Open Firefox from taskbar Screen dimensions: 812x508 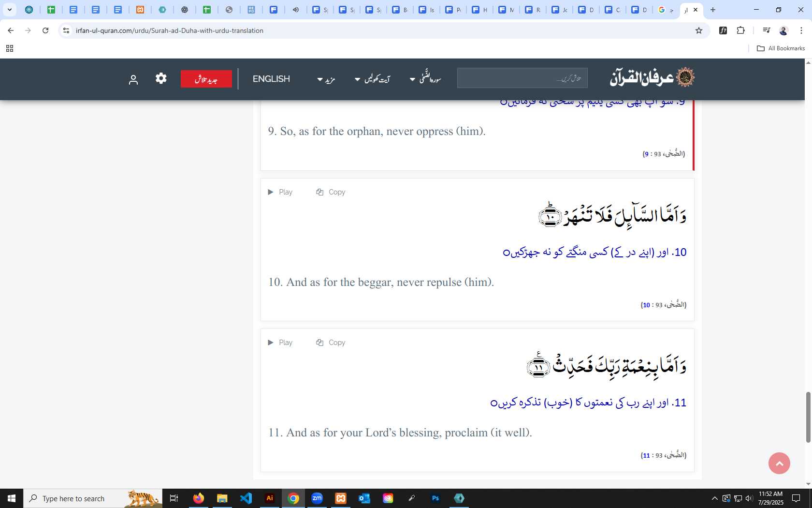click(x=199, y=498)
